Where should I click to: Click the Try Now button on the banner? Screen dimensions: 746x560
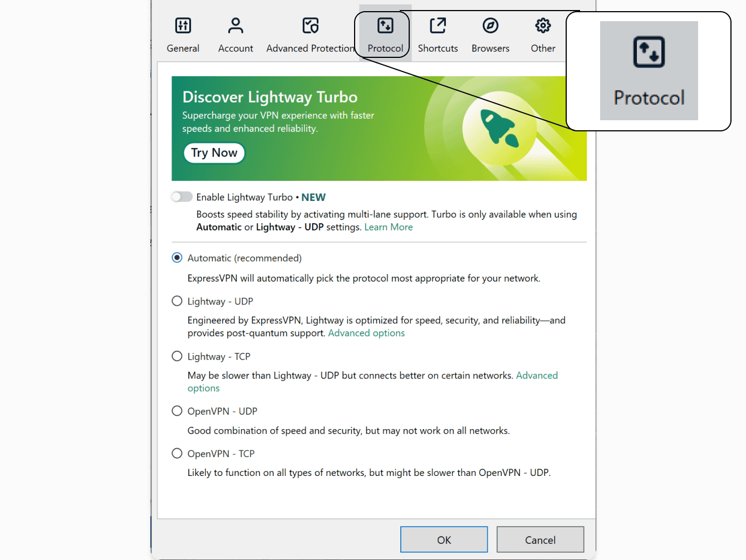click(x=214, y=153)
